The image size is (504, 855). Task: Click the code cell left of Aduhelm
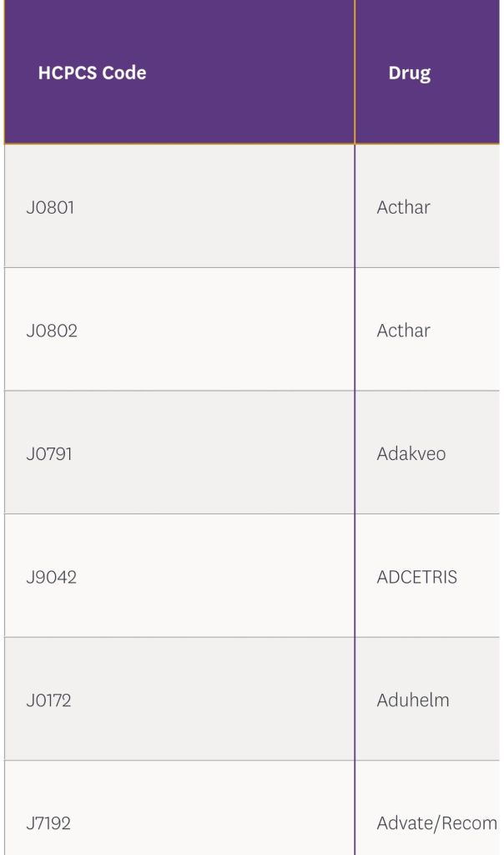(x=49, y=700)
